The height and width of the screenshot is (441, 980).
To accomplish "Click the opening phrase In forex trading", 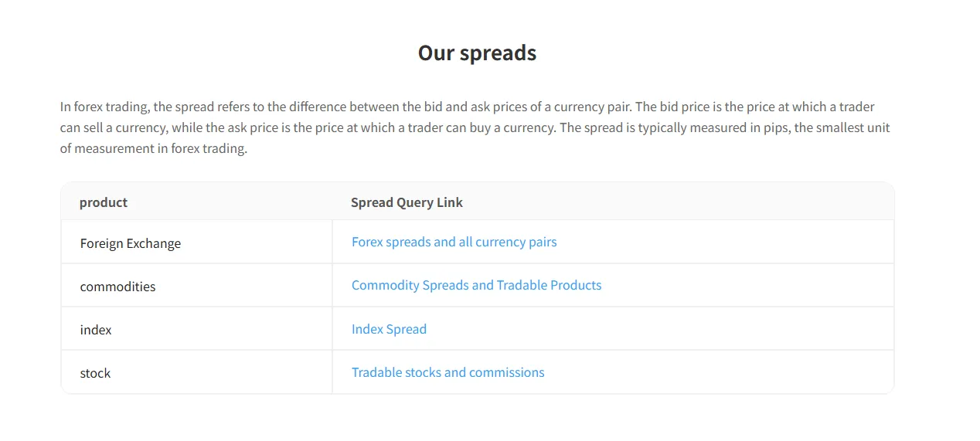I will tap(105, 107).
